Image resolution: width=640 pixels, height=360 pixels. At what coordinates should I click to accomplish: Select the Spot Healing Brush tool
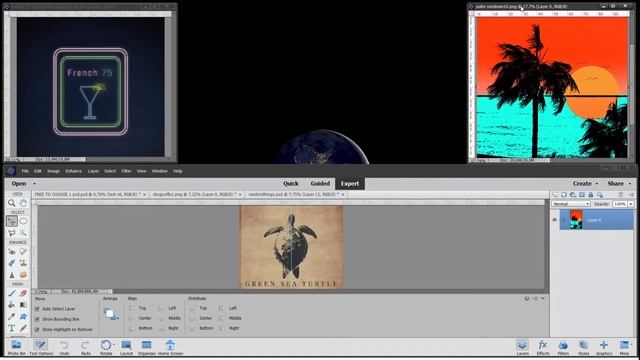(x=23, y=251)
